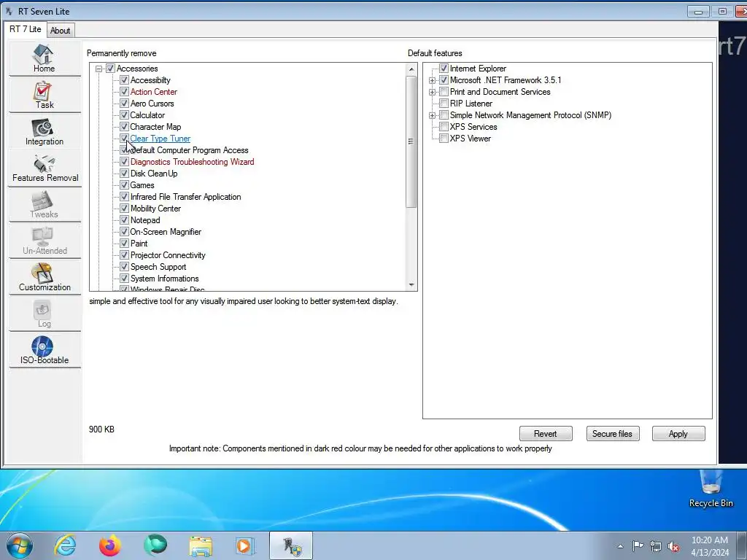
Task: Open the Recycle Bin on desktop
Action: (x=711, y=489)
